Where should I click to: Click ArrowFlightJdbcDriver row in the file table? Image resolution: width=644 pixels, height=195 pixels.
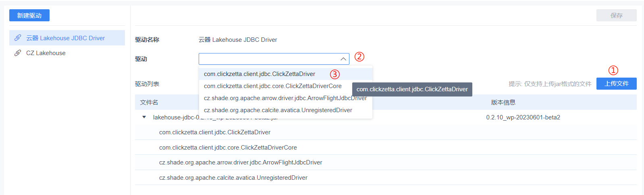(x=241, y=162)
